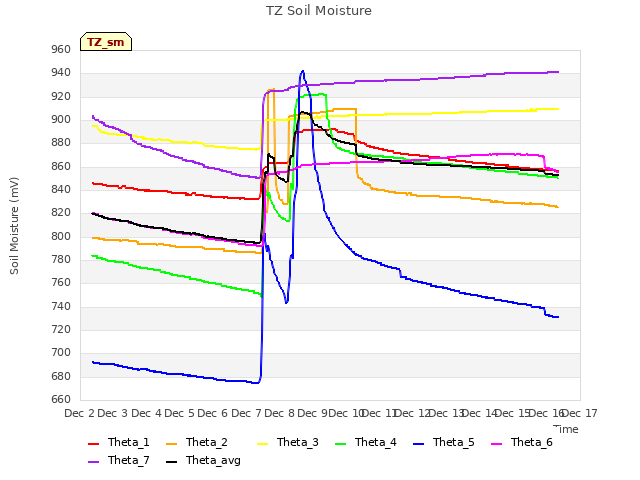Viewport: 640px width, 480px height.
Task: Click the magenta Theta_6 legend swatch
Action: pyautogui.click(x=496, y=444)
